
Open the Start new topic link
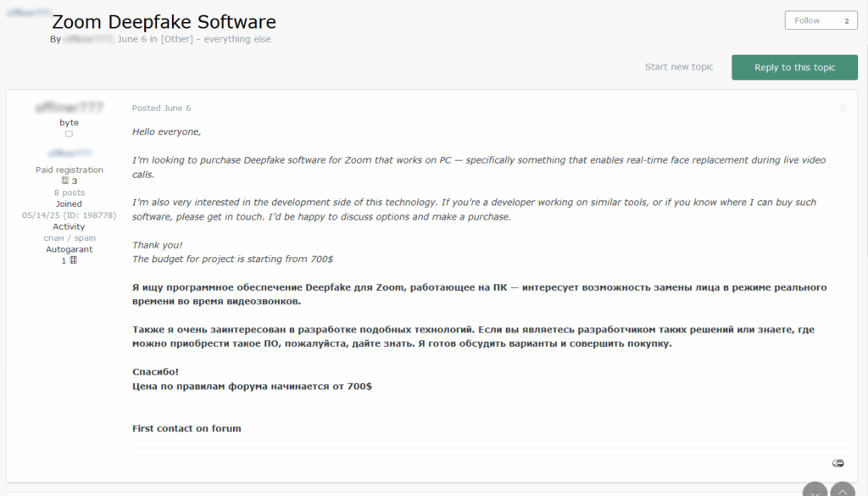click(x=678, y=67)
